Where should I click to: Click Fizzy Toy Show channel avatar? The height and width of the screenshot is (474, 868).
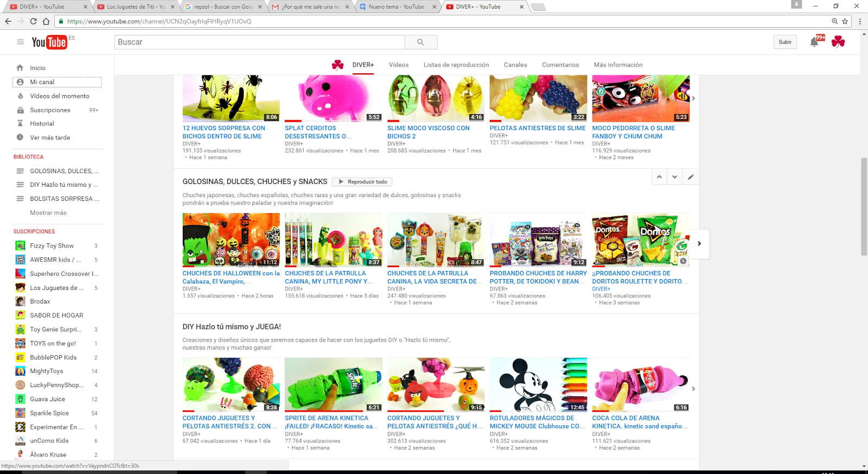[x=20, y=245]
